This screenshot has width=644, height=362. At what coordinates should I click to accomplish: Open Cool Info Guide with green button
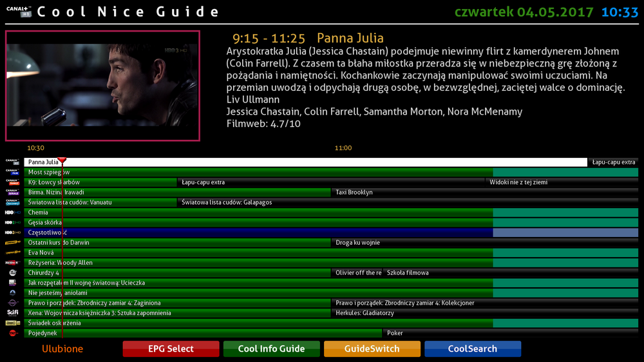pyautogui.click(x=271, y=348)
